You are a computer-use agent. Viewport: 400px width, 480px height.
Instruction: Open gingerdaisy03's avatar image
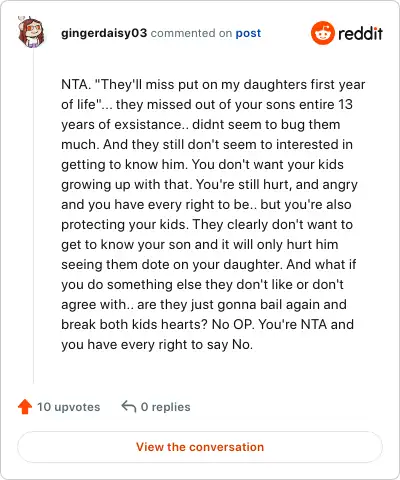coord(31,32)
